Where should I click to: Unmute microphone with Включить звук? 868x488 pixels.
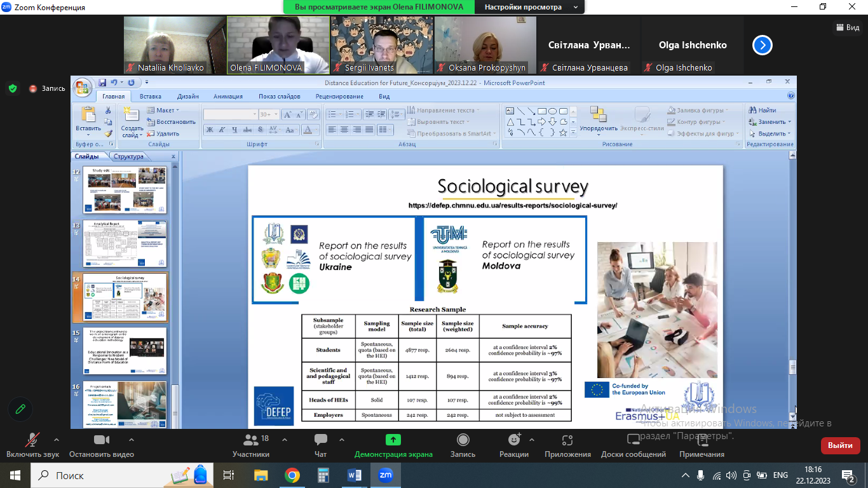click(32, 440)
